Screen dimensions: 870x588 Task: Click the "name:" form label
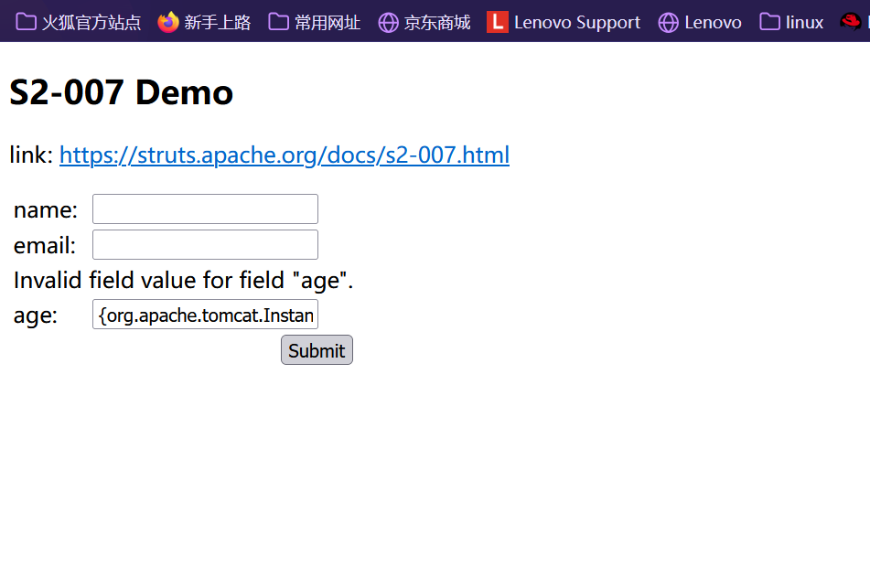click(46, 210)
